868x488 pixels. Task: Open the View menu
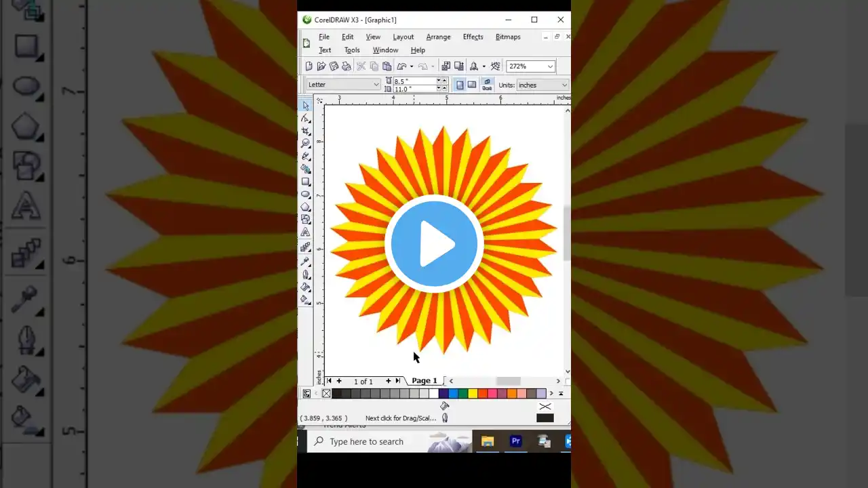click(x=373, y=37)
